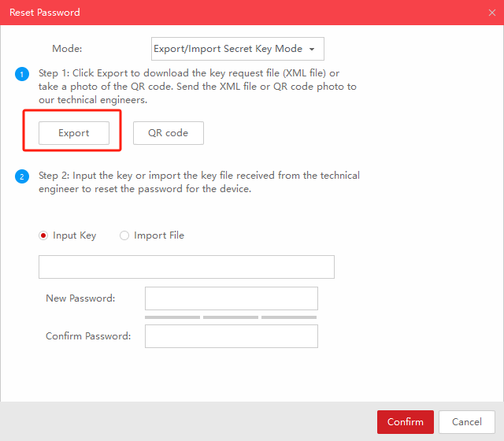The width and height of the screenshot is (504, 441).
Task: Cancel the Reset Password dialog
Action: point(467,422)
